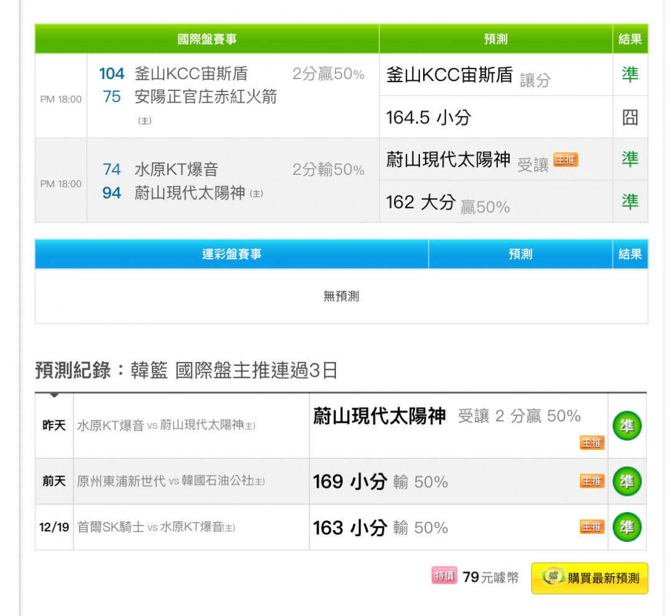
Task: Click the 結果 header of green table
Action: coord(630,39)
